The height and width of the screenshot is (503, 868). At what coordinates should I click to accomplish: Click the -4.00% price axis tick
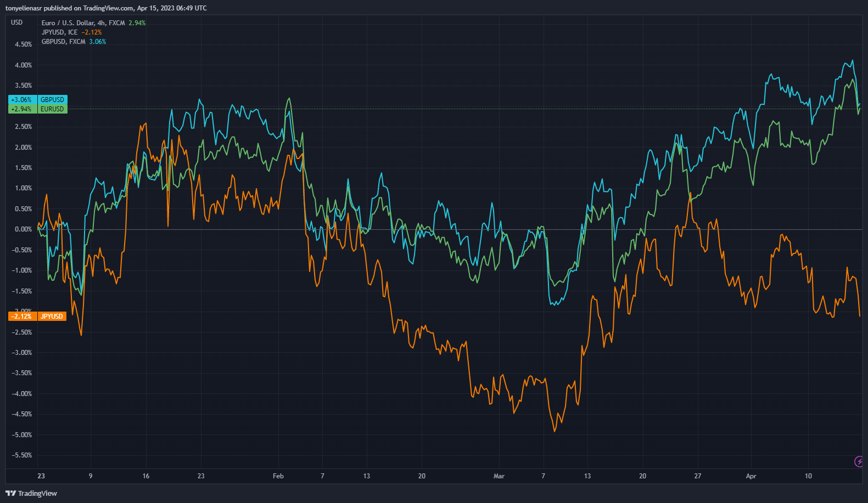tap(22, 394)
